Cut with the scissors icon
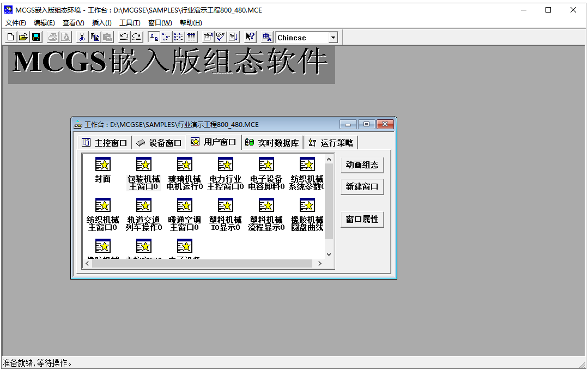This screenshot has height=370, width=588. (x=82, y=37)
